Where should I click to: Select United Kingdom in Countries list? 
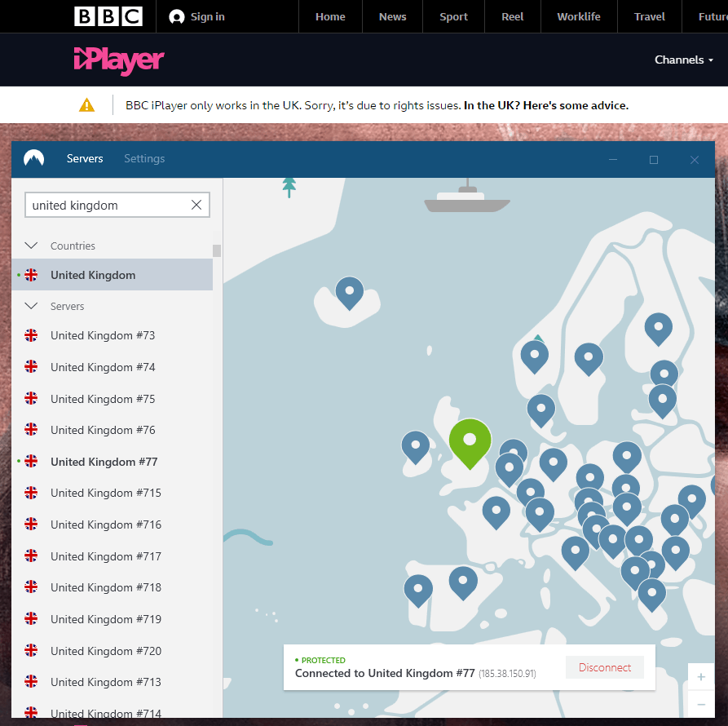click(113, 275)
